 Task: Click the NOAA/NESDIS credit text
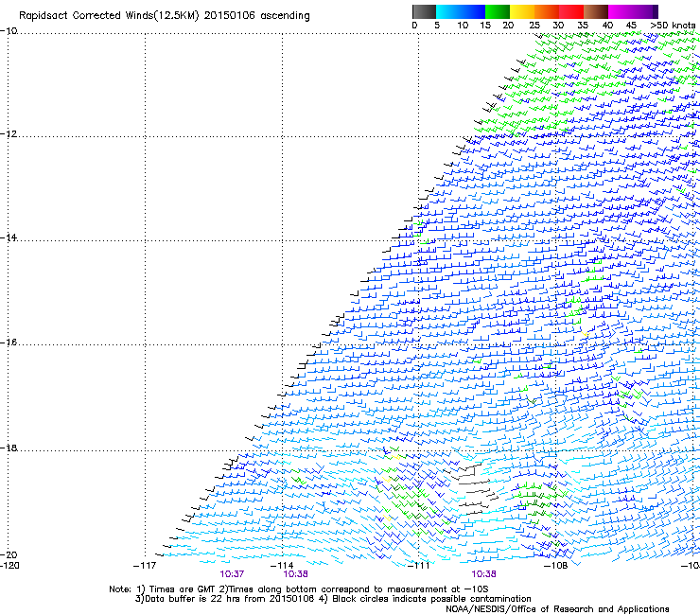pos(557,609)
